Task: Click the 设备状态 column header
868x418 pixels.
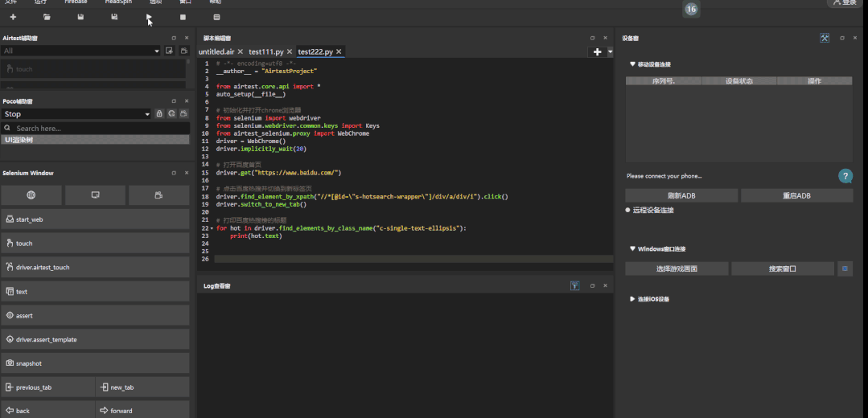Action: click(x=739, y=81)
